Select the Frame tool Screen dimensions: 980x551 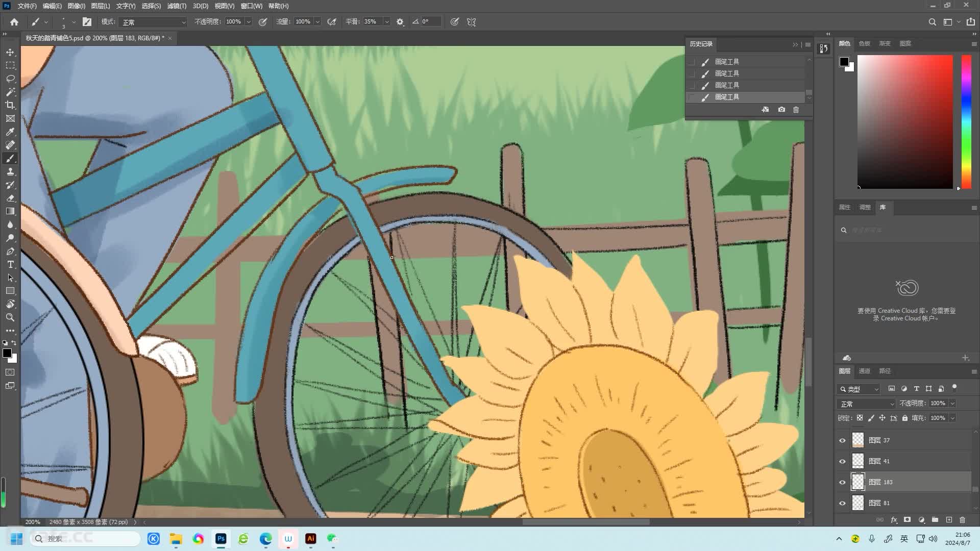coord(10,118)
